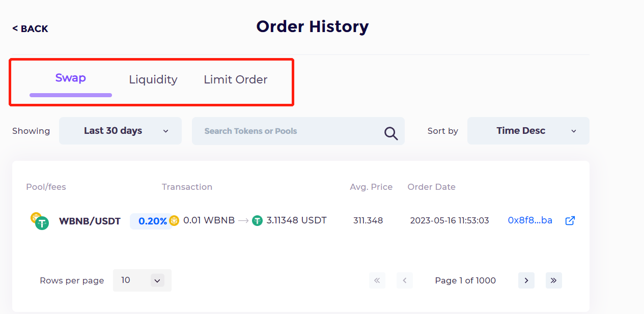
Task: Open the Time Desc sort dropdown
Action: tap(528, 131)
